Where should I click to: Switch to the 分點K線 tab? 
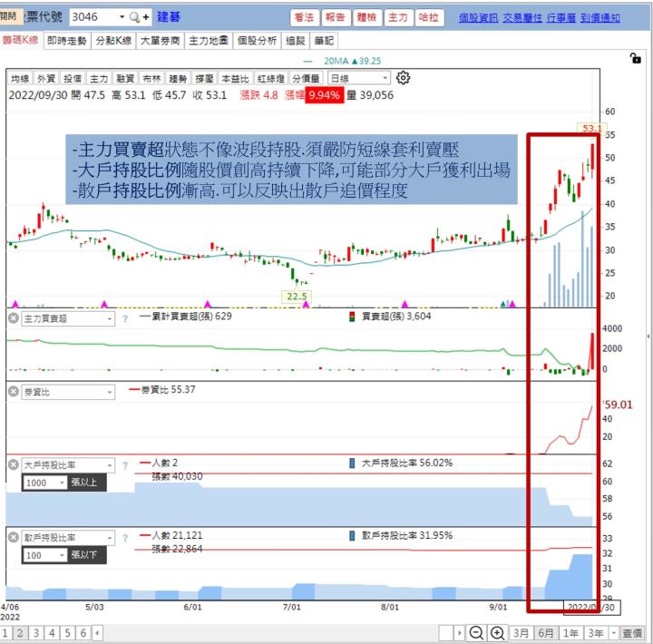click(113, 41)
